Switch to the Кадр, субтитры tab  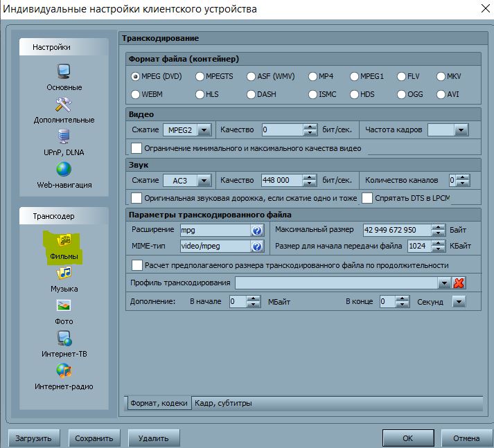223,403
